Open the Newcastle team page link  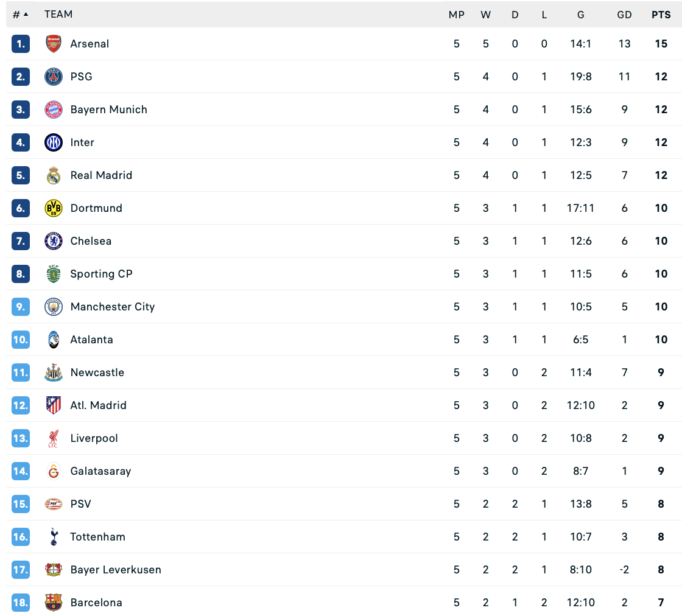(97, 373)
